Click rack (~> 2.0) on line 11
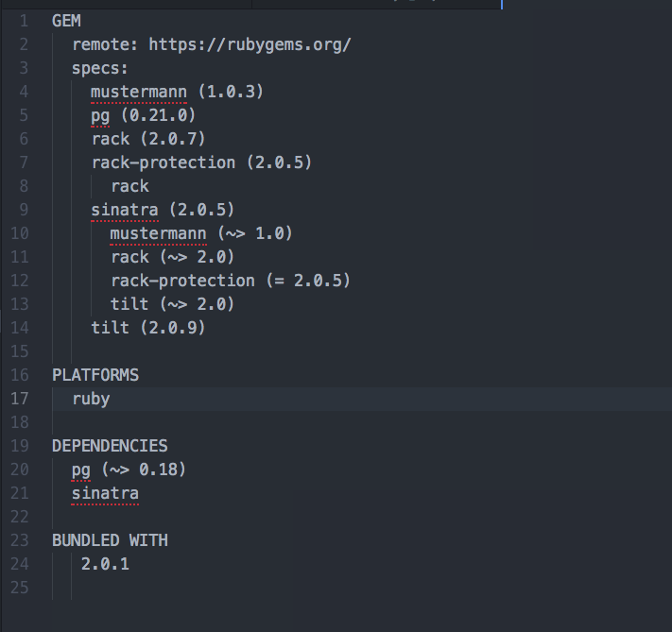The image size is (672, 632). click(172, 257)
